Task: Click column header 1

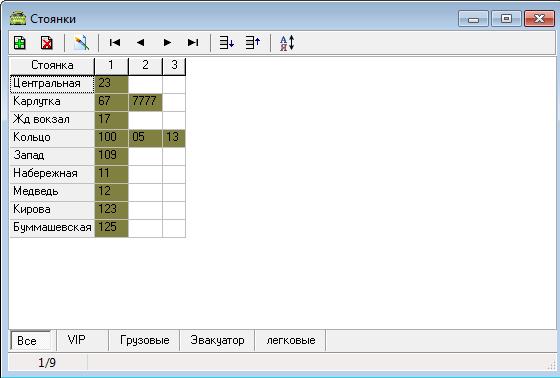Action: click(111, 66)
